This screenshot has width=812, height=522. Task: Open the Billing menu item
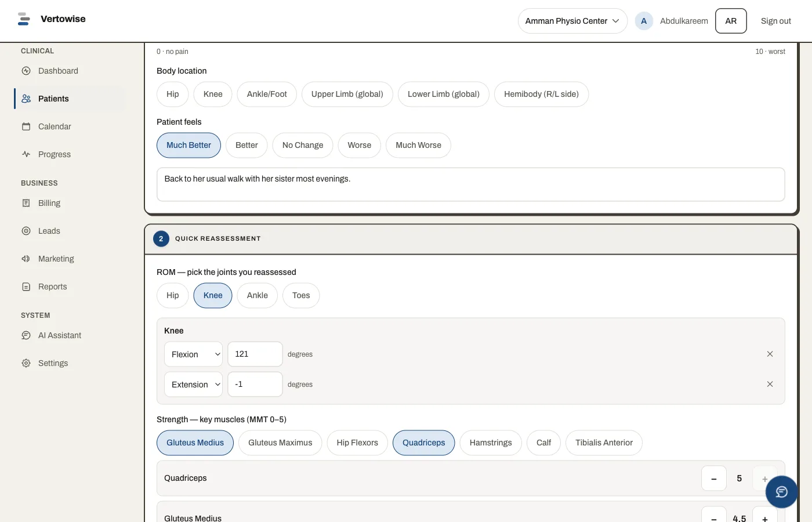point(70,203)
